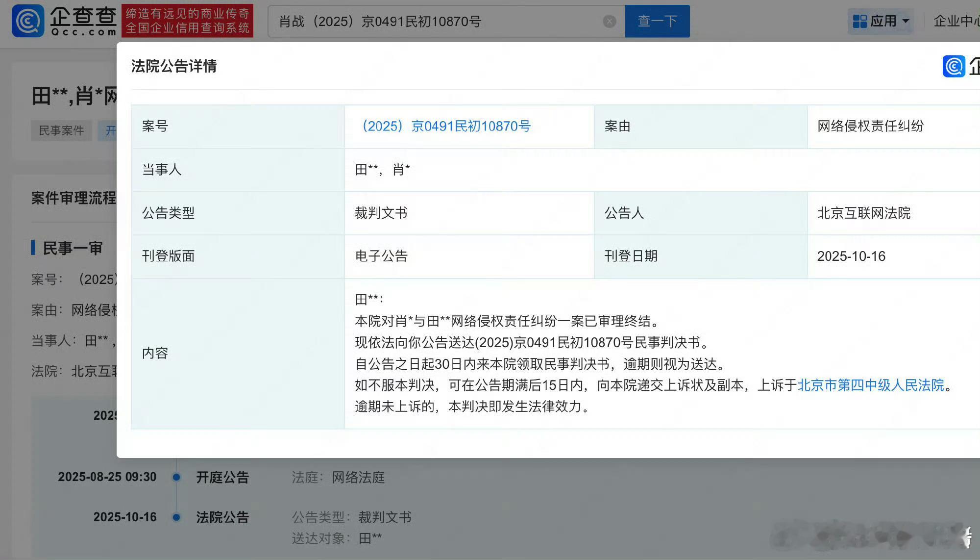This screenshot has width=980, height=560.
Task: Click the red slogan banner
Action: [x=187, y=21]
